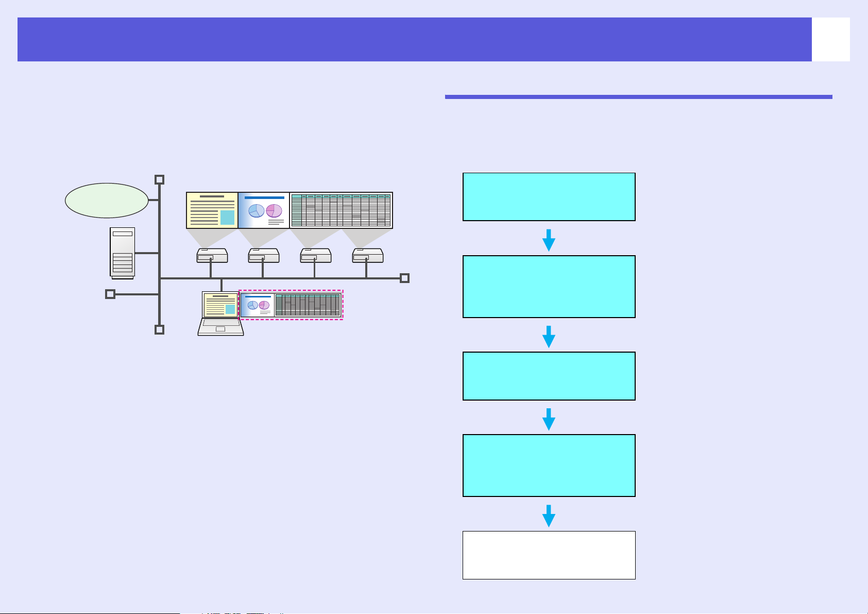Click the pale green ellipse network cloud
Screen dimensions: 868x614
[107, 201]
